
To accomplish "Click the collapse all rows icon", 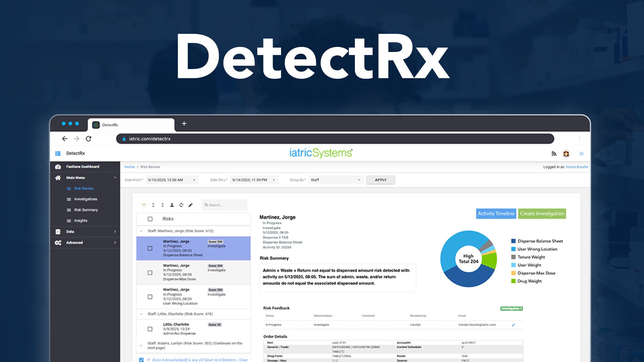I will (163, 205).
